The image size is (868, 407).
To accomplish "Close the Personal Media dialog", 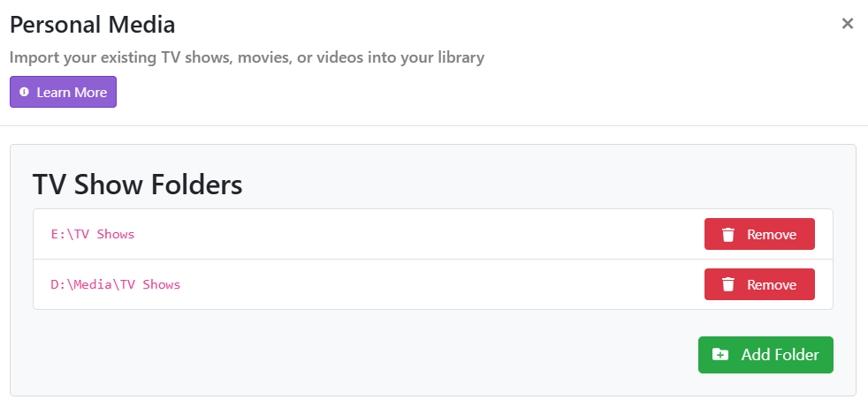I will click(x=848, y=24).
